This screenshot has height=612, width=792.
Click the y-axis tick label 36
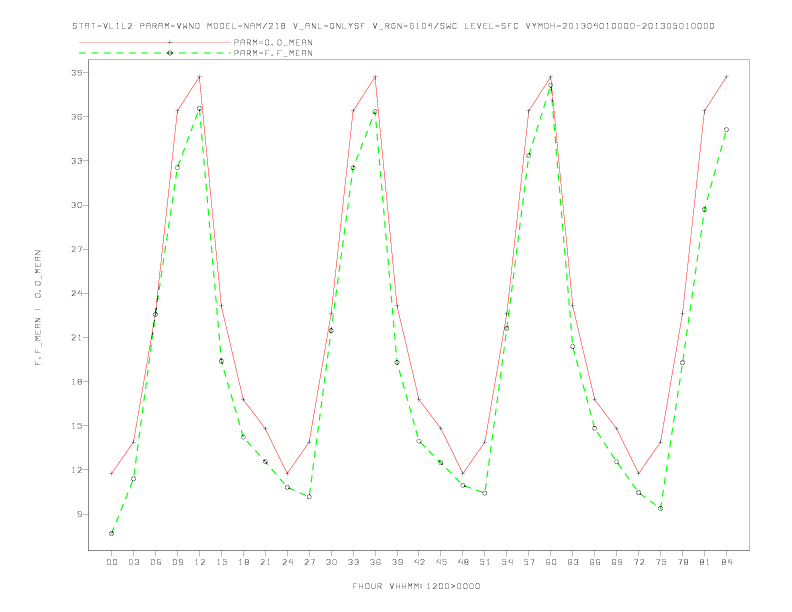[x=76, y=117]
